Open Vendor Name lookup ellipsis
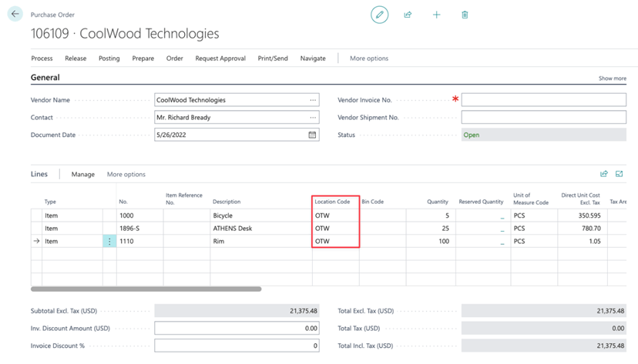The height and width of the screenshot is (364, 638). click(x=313, y=100)
